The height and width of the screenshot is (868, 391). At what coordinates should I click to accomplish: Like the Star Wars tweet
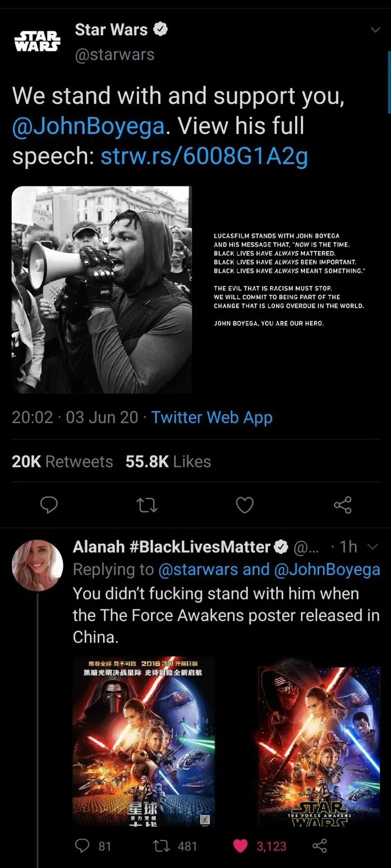click(245, 505)
